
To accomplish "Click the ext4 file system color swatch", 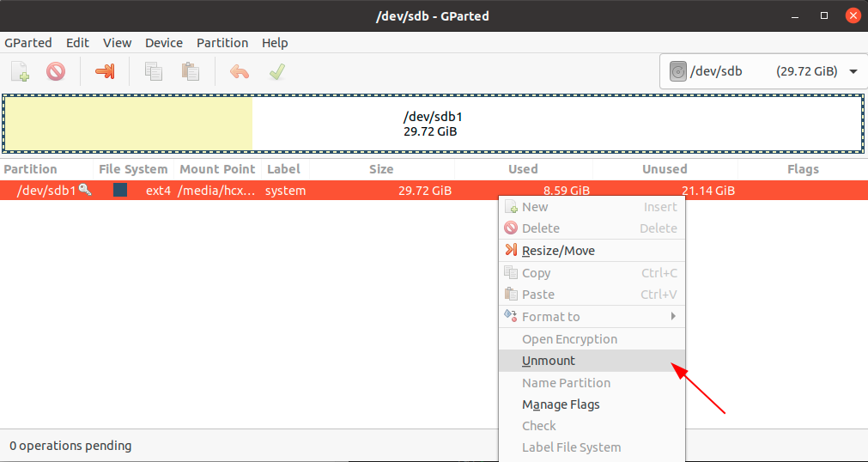I will click(120, 190).
